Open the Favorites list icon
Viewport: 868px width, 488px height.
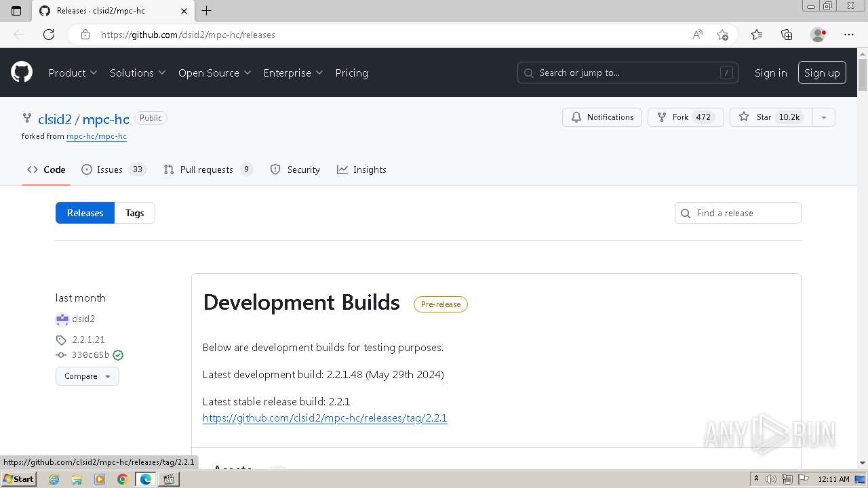pos(757,35)
